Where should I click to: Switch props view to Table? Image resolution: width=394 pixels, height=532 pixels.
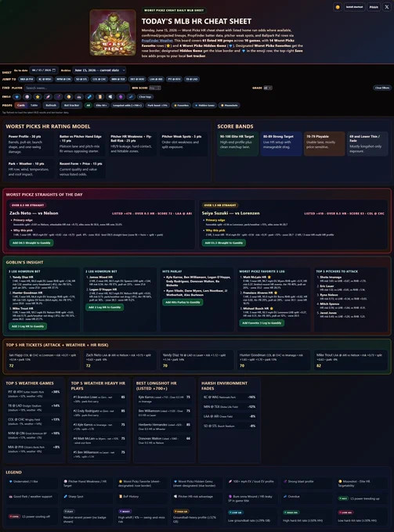click(x=34, y=105)
